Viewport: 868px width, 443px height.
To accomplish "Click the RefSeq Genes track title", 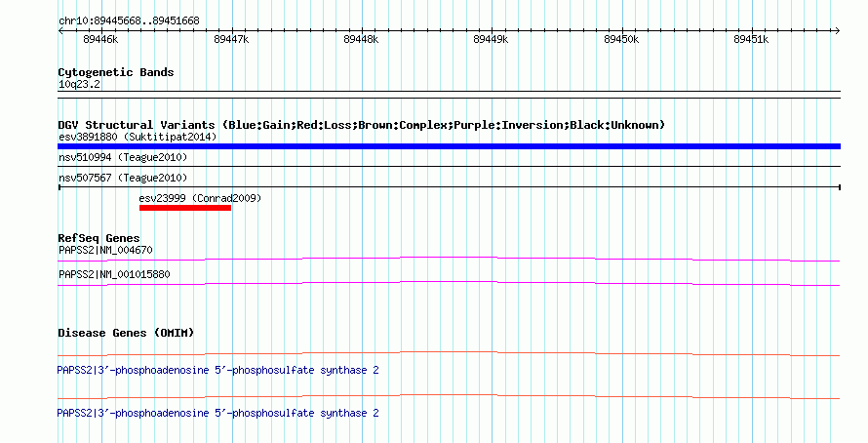I will [x=99, y=238].
